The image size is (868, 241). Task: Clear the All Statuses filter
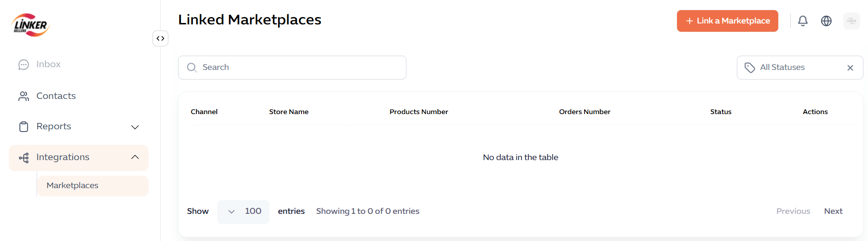[850, 68]
